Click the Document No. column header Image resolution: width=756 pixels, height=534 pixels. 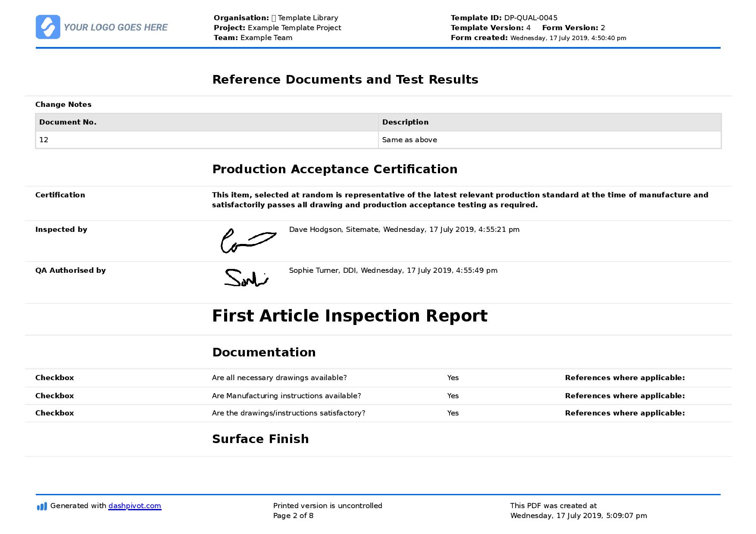tap(68, 122)
